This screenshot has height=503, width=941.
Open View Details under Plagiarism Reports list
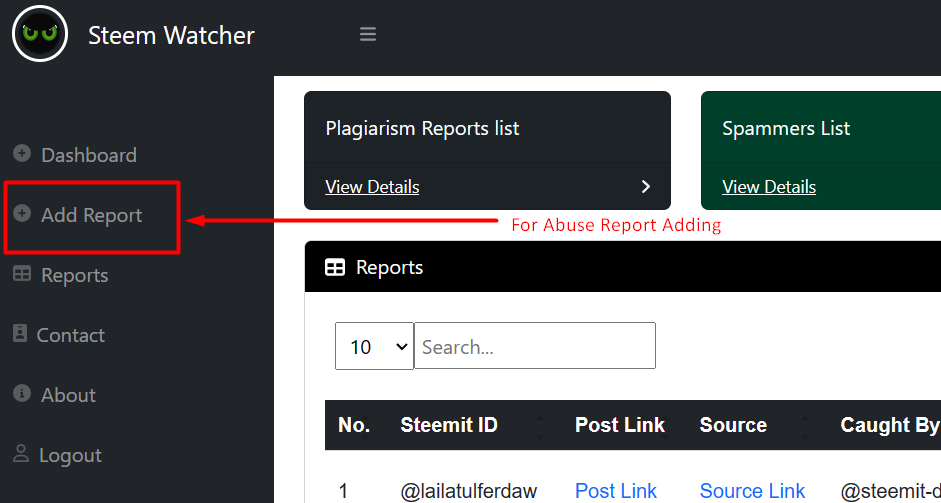click(372, 187)
